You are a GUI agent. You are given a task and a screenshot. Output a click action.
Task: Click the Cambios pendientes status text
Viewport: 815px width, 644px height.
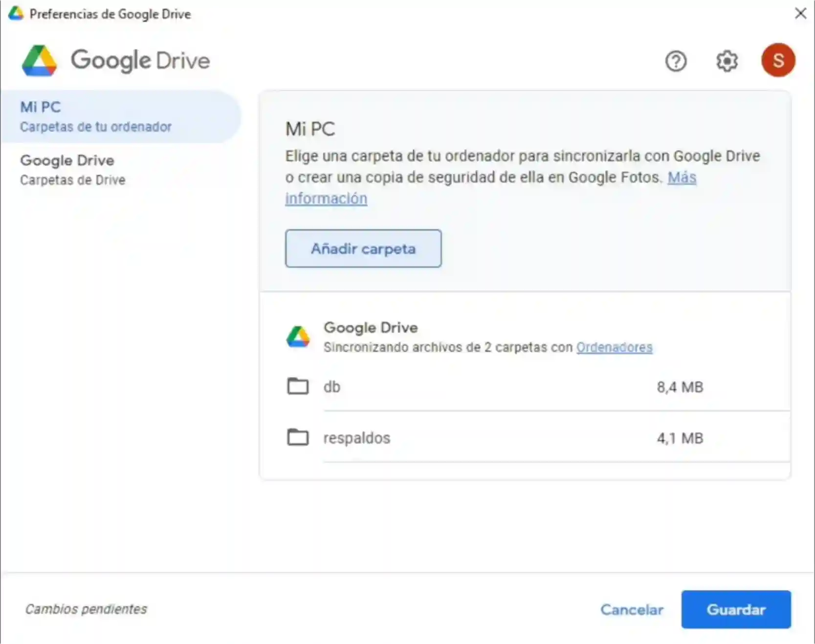(86, 609)
